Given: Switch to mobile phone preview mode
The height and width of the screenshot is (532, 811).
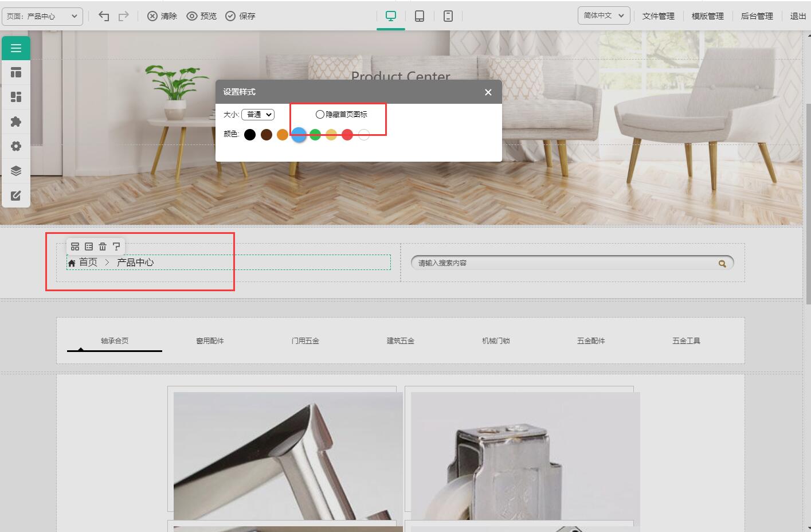Looking at the screenshot, I should (x=448, y=16).
